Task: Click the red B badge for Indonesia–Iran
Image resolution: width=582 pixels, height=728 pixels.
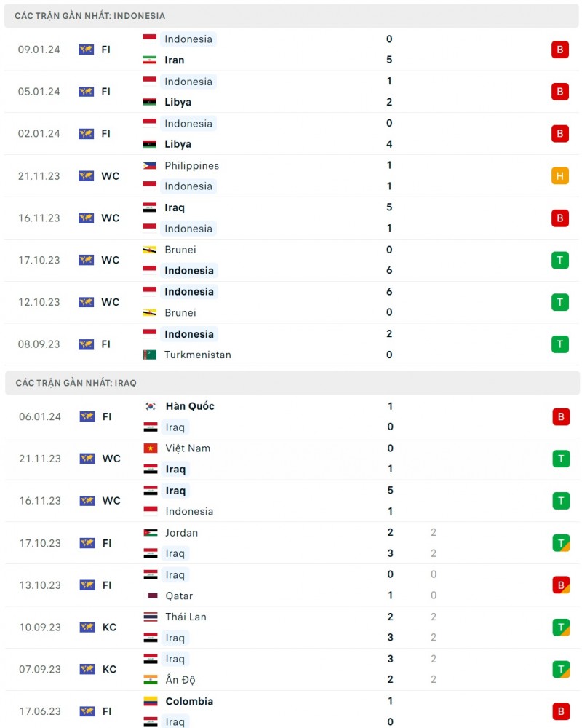Action: pyautogui.click(x=559, y=50)
